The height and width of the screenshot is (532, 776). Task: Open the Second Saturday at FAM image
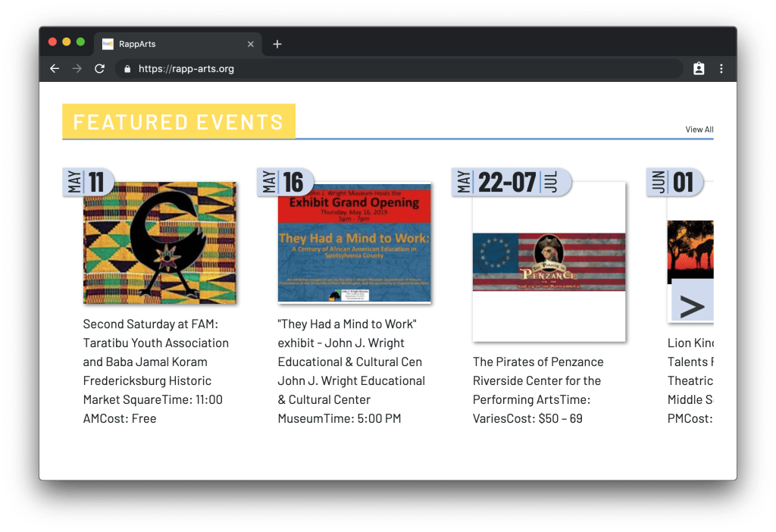click(x=159, y=243)
